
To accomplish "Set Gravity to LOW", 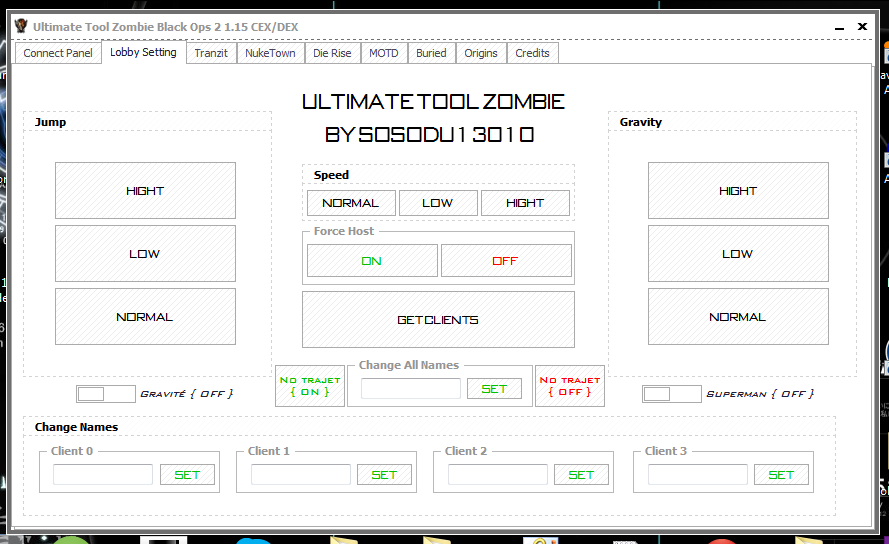I will click(x=738, y=254).
